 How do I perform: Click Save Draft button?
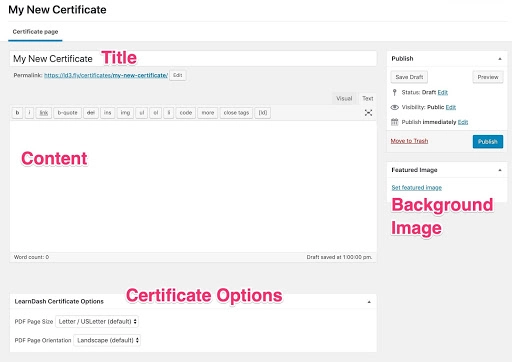pos(409,77)
